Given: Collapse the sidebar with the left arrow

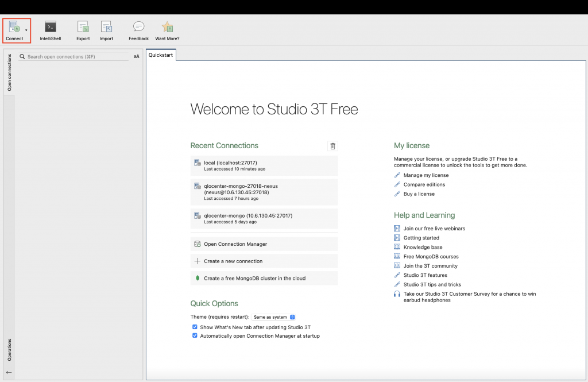Looking at the screenshot, I should (9, 373).
